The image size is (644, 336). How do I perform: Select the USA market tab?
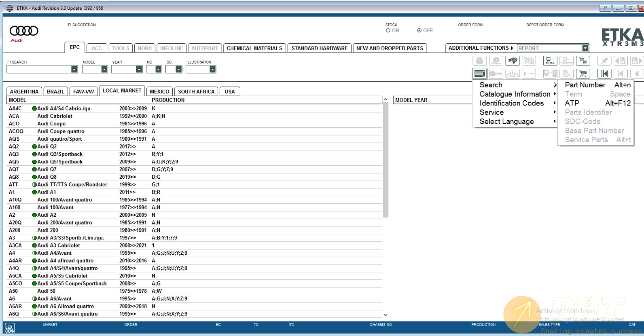coord(230,91)
